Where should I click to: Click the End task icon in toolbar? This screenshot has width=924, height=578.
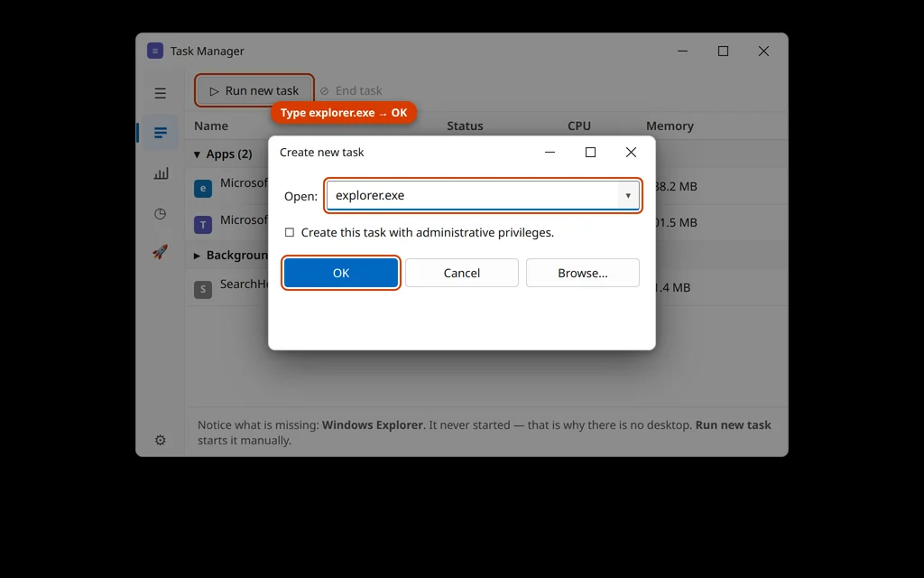point(324,91)
